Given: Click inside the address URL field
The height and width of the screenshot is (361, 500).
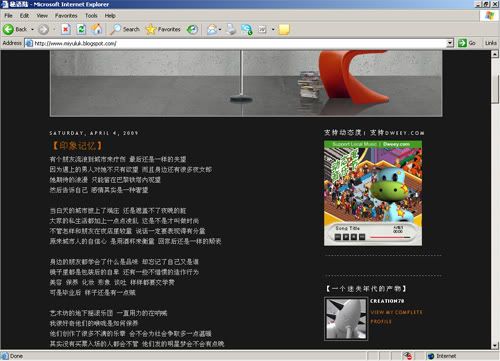Looking at the screenshot, I should [240, 43].
